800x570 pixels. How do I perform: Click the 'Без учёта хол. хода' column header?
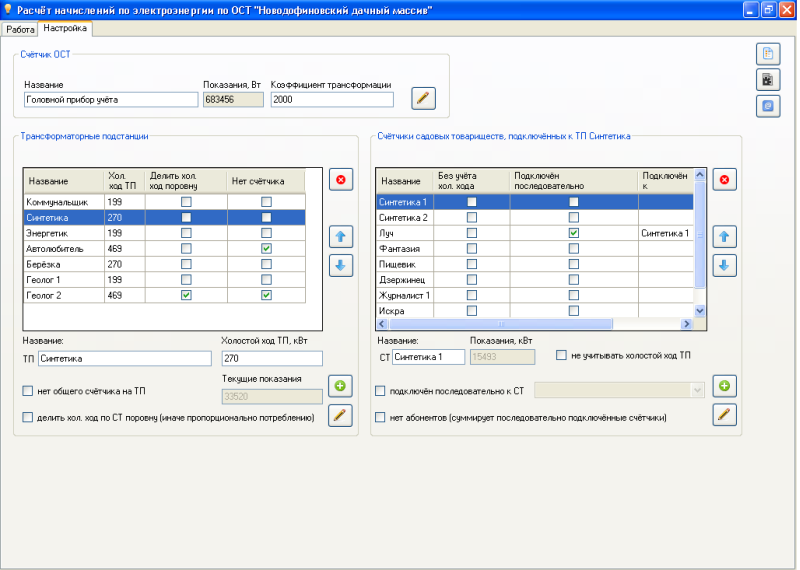(471, 181)
